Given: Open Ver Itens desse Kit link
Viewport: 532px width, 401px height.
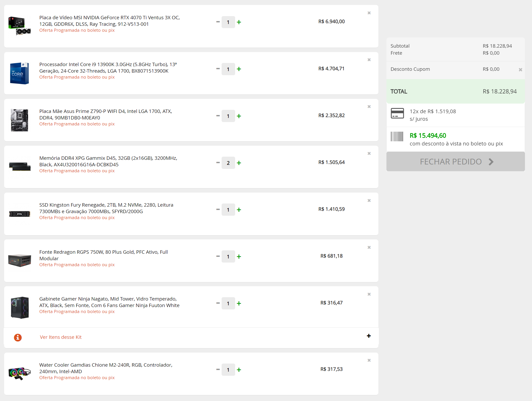Looking at the screenshot, I should 61,337.
